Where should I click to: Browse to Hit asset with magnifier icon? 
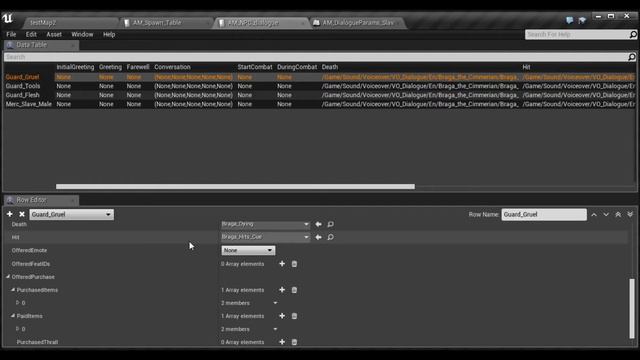click(x=331, y=237)
